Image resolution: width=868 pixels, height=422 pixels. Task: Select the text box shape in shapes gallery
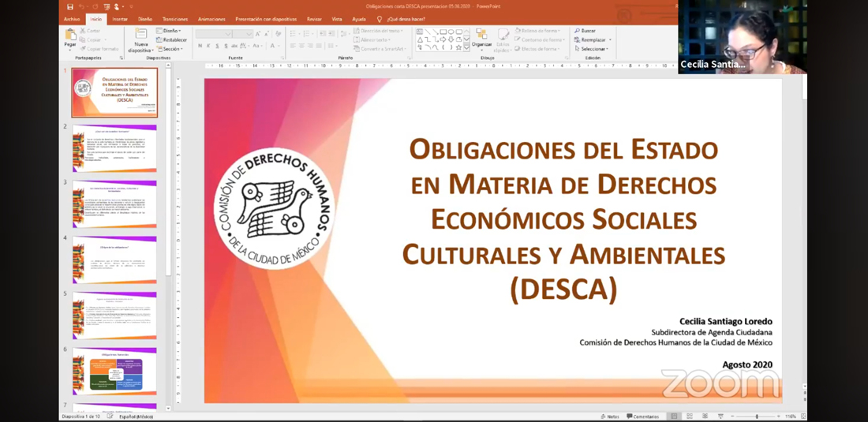click(x=420, y=32)
